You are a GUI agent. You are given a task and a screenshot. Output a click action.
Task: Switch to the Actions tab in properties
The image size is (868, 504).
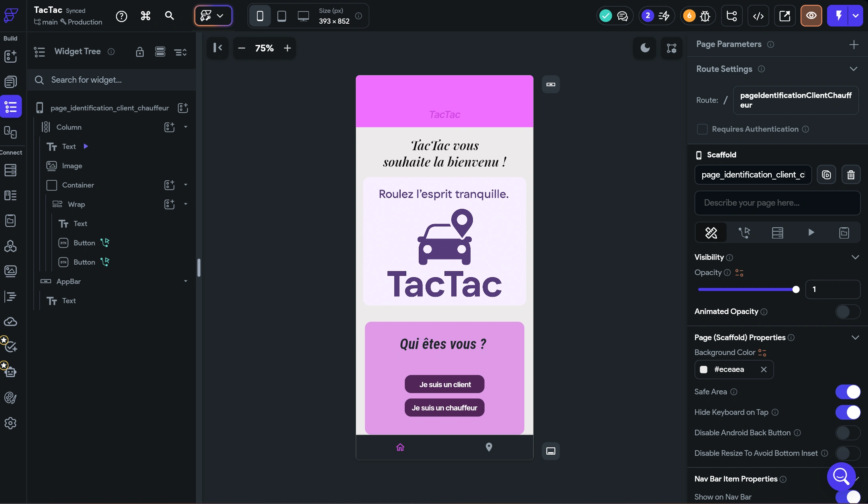pos(744,233)
